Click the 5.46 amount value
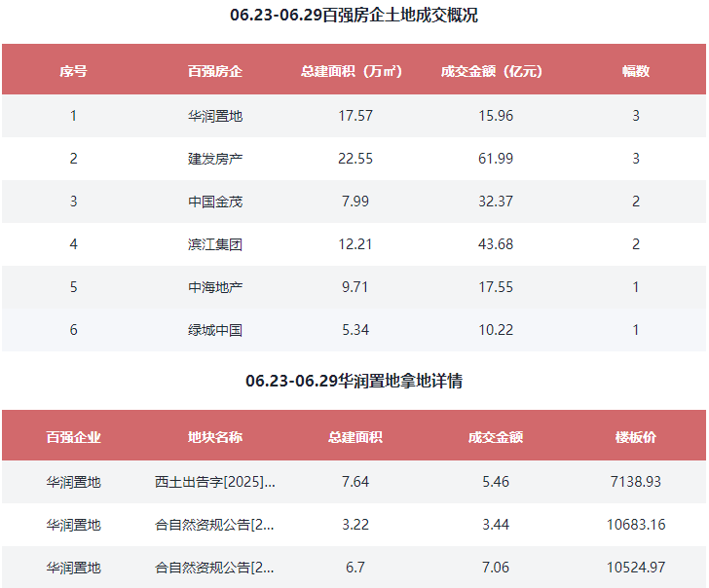 [x=496, y=482]
